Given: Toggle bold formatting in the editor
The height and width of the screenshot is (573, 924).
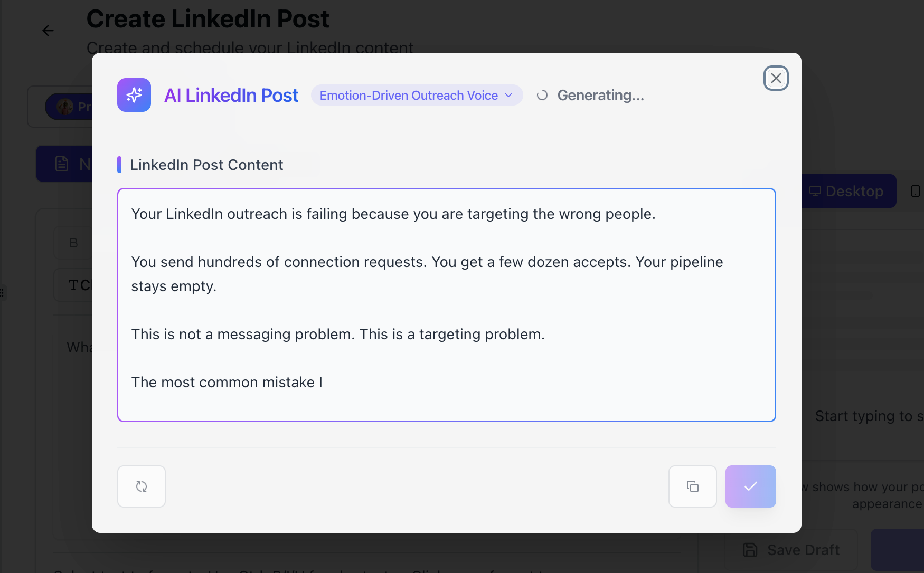Looking at the screenshot, I should point(73,243).
